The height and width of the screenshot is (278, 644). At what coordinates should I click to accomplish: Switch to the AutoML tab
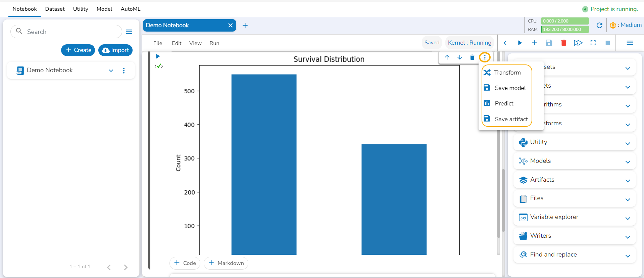[130, 9]
